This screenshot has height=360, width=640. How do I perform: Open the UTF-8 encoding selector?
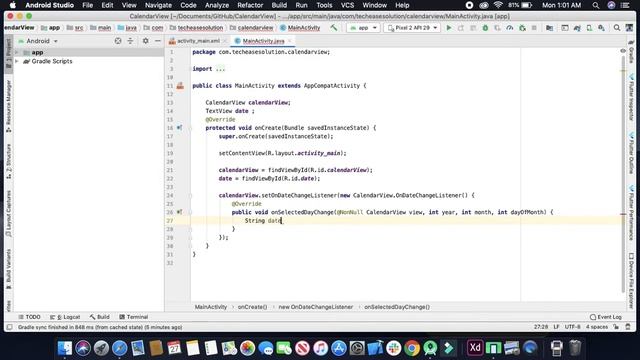click(x=573, y=327)
